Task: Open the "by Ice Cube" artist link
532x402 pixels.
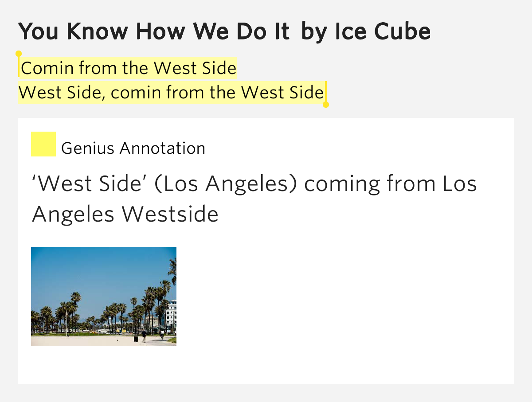Action: [366, 31]
